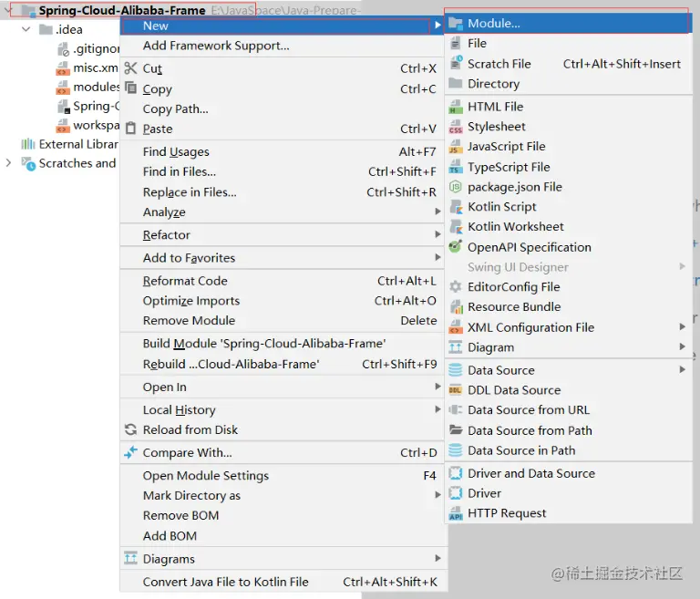Collapse the .idea folder chevron
The image size is (700, 599).
[26, 29]
